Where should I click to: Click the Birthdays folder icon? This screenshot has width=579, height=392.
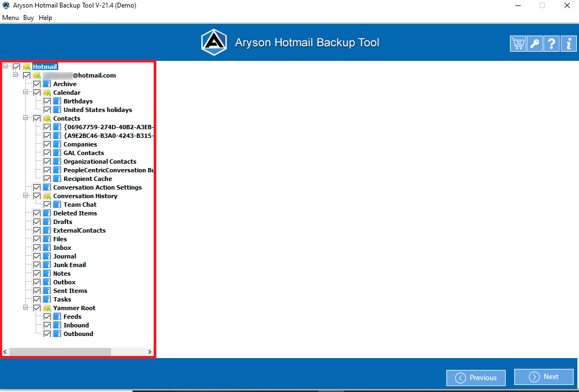(x=57, y=101)
